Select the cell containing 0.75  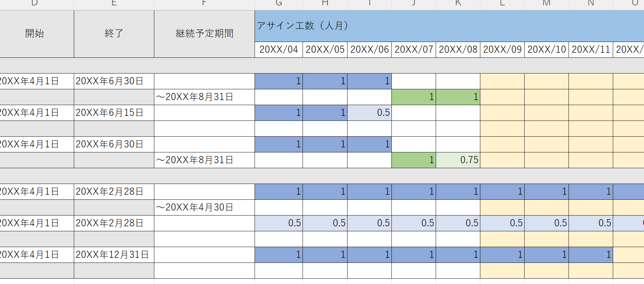coord(458,160)
